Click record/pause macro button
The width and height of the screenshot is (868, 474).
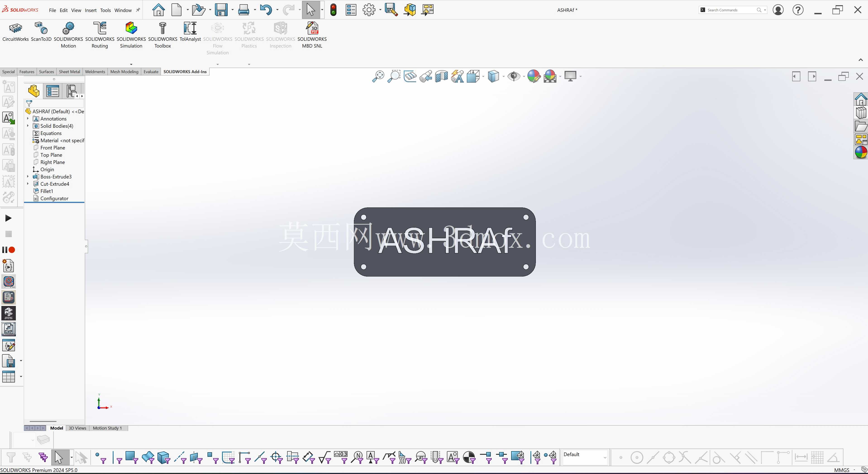click(8, 250)
